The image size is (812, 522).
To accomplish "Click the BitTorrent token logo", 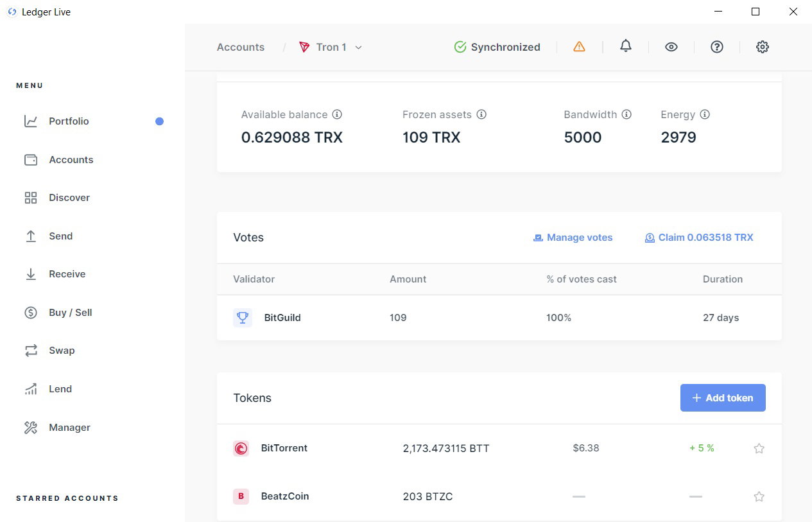I will (241, 448).
